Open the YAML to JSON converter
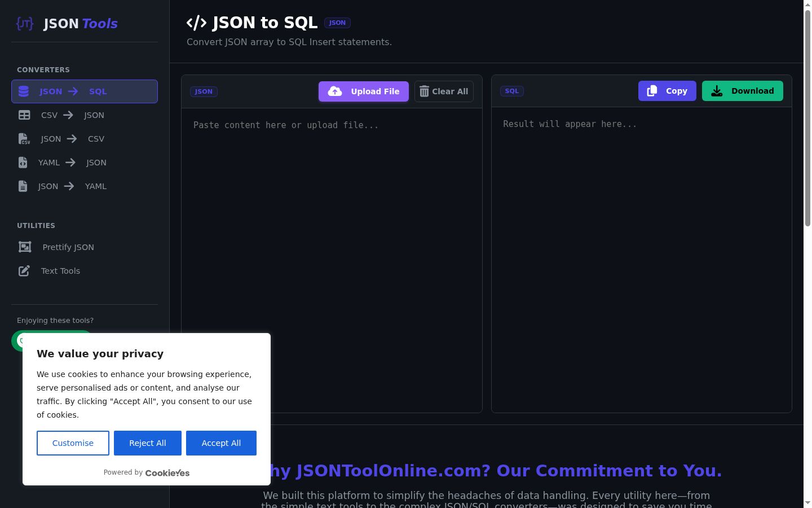 point(85,163)
